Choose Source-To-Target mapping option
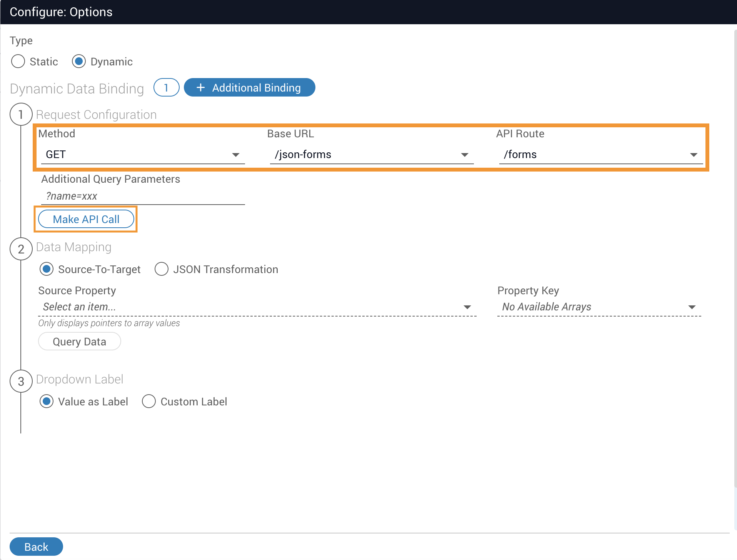Screen dimensions: 737x560 click(x=47, y=269)
